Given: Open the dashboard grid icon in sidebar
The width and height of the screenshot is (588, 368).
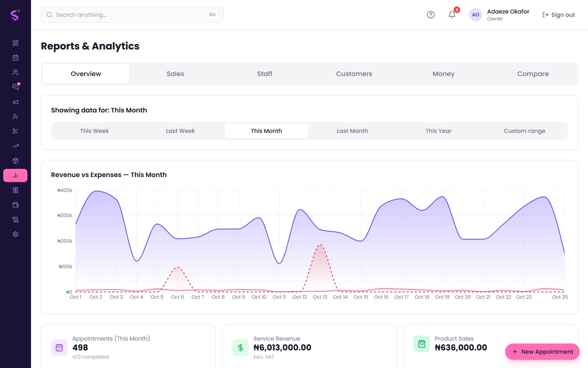Looking at the screenshot, I should point(16,43).
